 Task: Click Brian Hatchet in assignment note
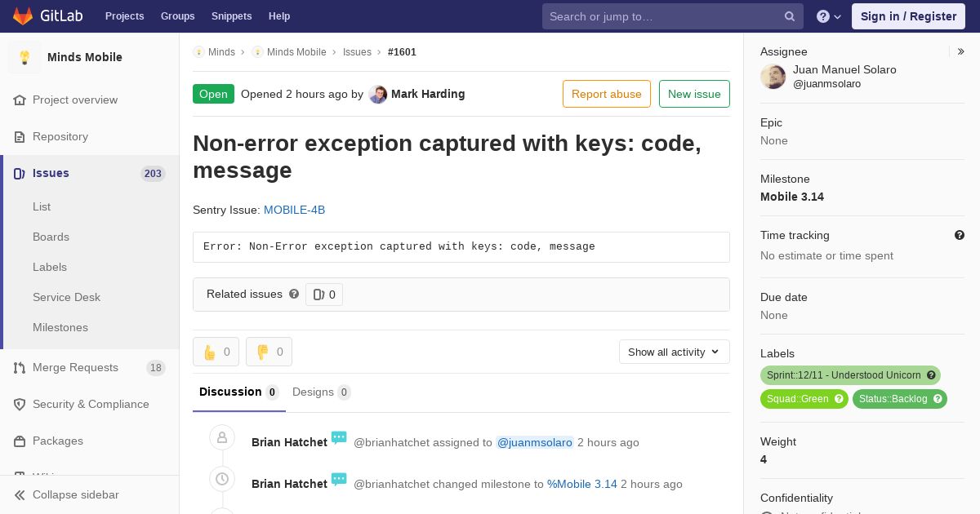tap(289, 442)
